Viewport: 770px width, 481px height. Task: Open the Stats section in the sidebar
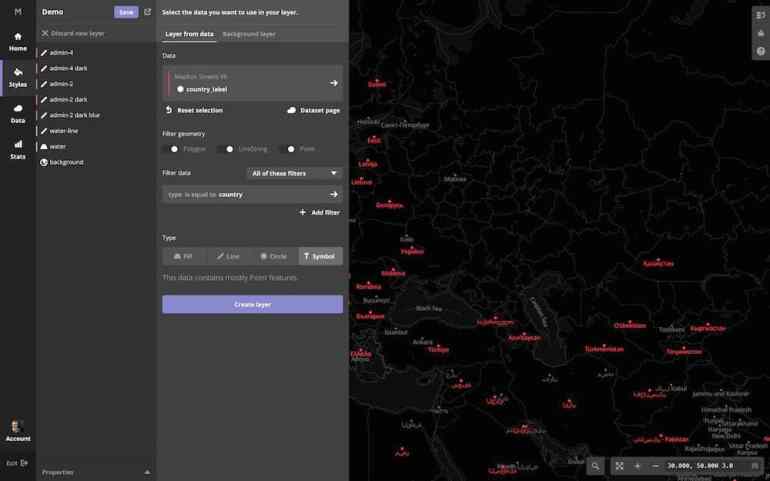coord(18,150)
